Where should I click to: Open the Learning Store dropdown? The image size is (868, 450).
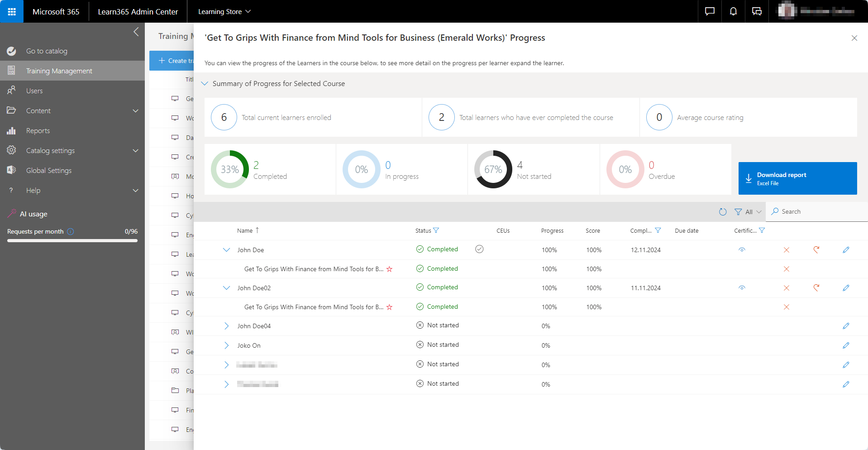[x=224, y=11]
